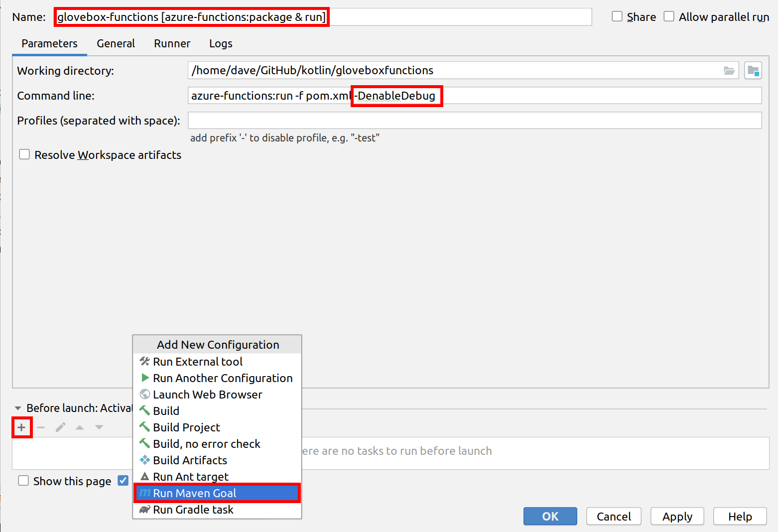Click the Working directory path field
Image resolution: width=778 pixels, height=532 pixels.
(x=463, y=70)
